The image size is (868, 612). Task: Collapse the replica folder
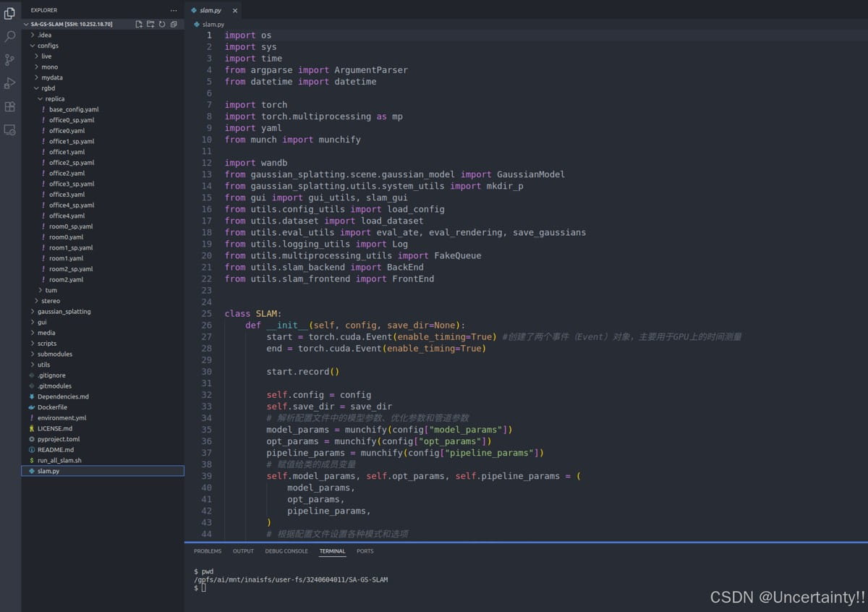(x=54, y=99)
